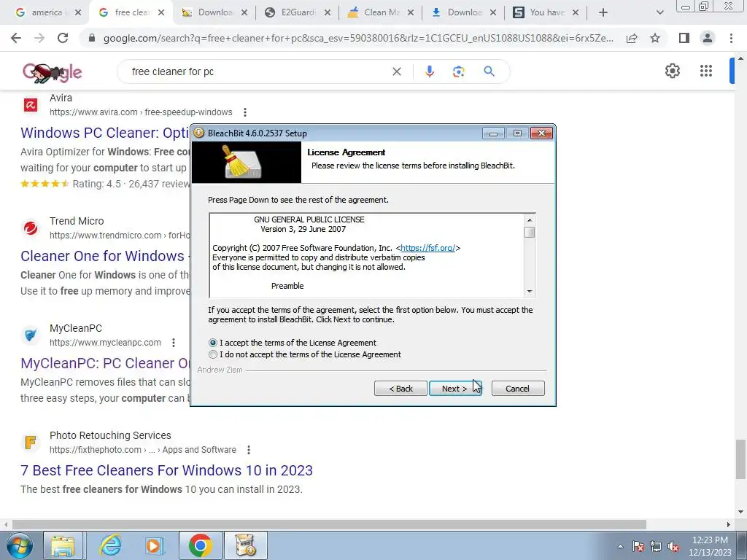Click the page vertical scrollbar thumb
The height and width of the screenshot is (560, 747).
pos(740,459)
